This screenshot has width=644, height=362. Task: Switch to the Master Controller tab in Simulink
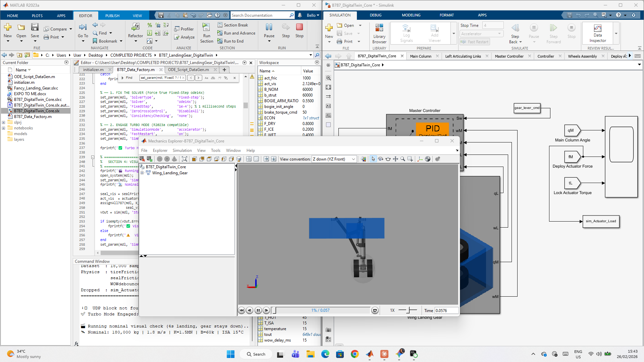coord(509,56)
